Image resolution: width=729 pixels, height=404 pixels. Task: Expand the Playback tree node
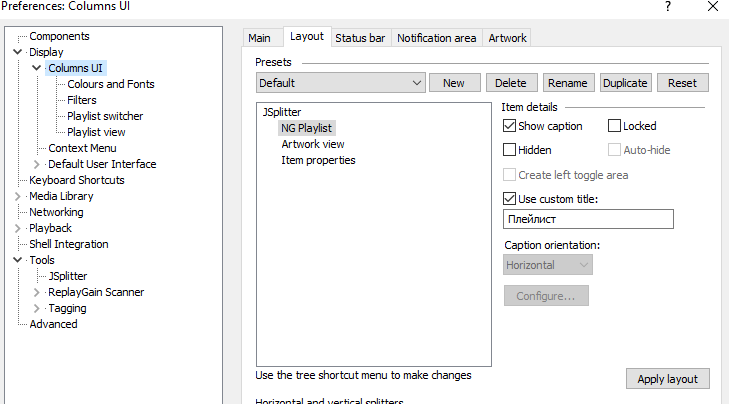click(18, 228)
